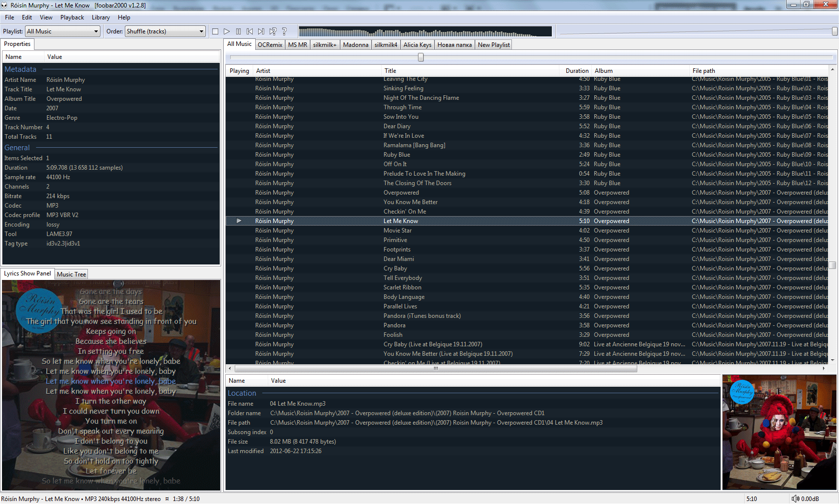Skip to next track icon
The width and height of the screenshot is (839, 504).
261,31
